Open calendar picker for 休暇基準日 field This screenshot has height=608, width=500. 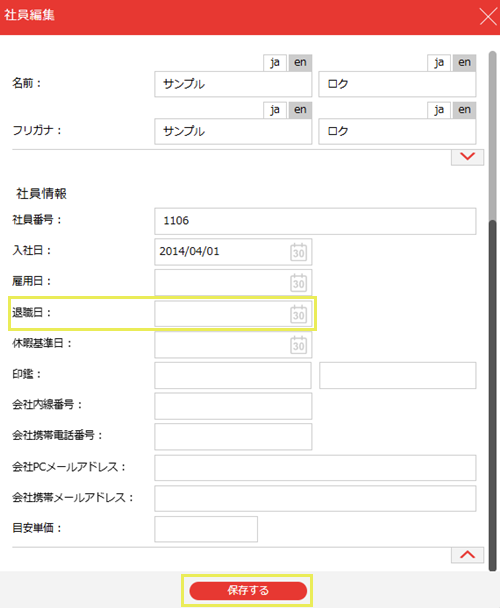tap(298, 344)
